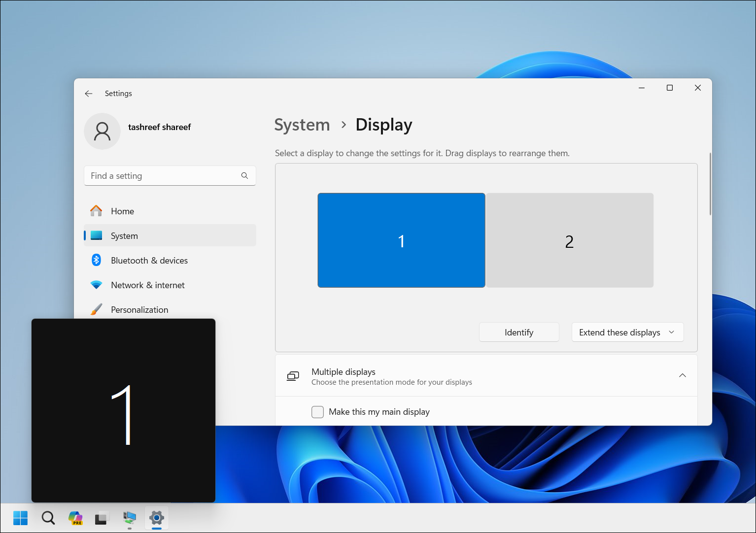
Task: Select System in the sidebar
Action: [124, 235]
